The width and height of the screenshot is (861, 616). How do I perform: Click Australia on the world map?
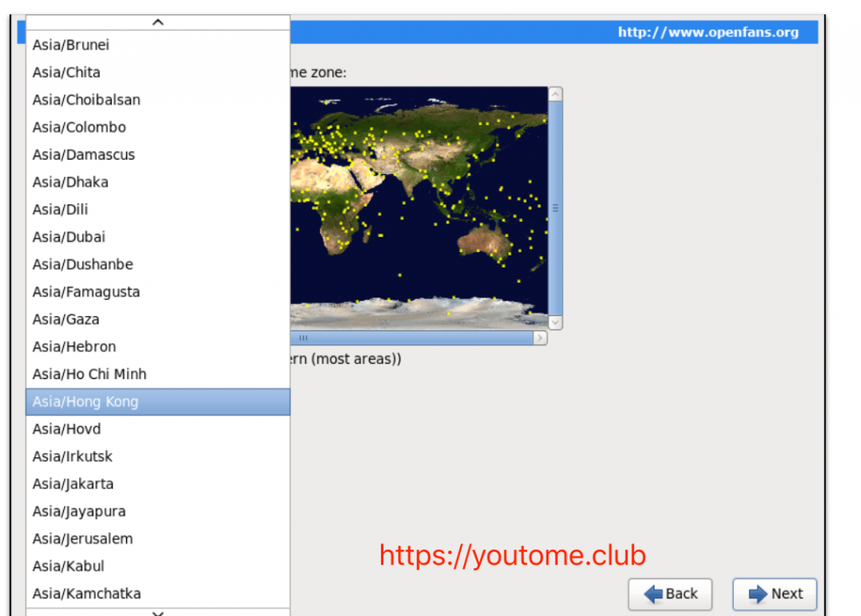click(x=484, y=241)
